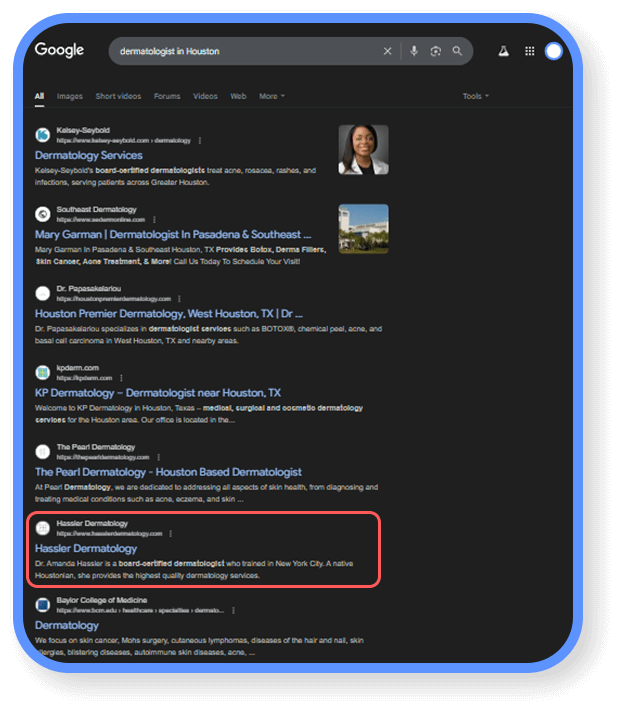Expand the More search filters dropdown
This screenshot has width=620, height=710.
point(272,96)
